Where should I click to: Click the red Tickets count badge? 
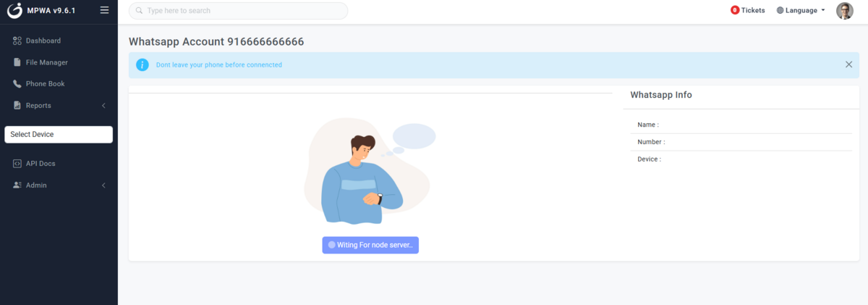tap(735, 10)
